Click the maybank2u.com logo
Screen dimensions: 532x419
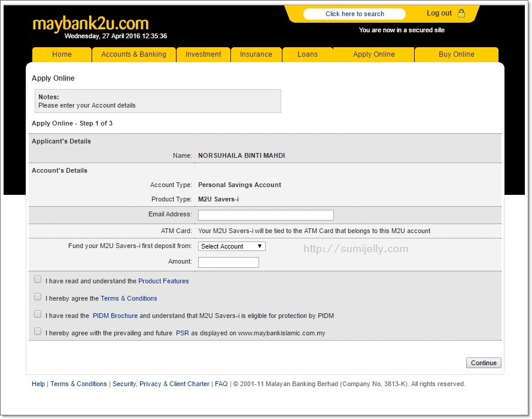(90, 24)
